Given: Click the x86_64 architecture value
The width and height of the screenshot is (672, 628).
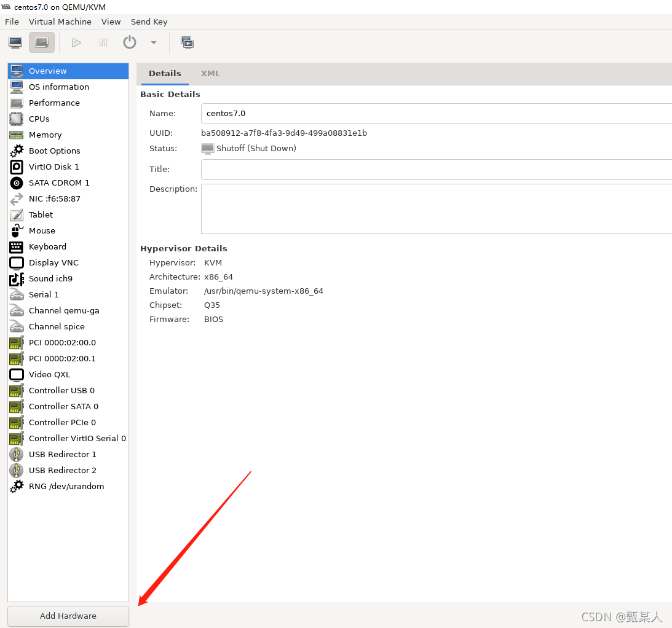Looking at the screenshot, I should [218, 277].
